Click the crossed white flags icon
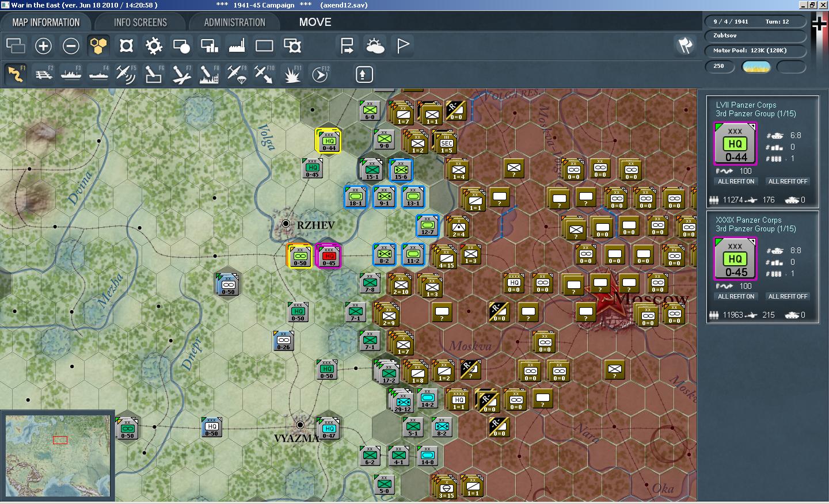Image resolution: width=829 pixels, height=504 pixels. (685, 45)
